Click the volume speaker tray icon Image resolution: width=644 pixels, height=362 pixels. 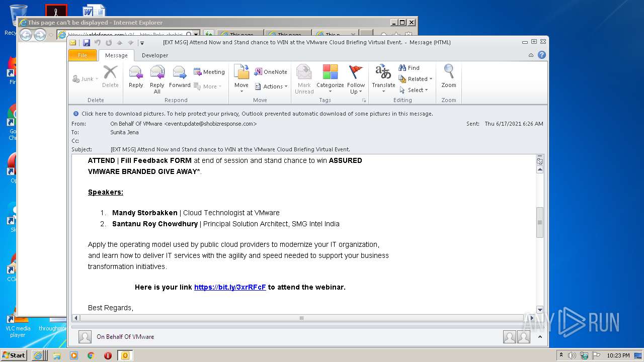572,355
